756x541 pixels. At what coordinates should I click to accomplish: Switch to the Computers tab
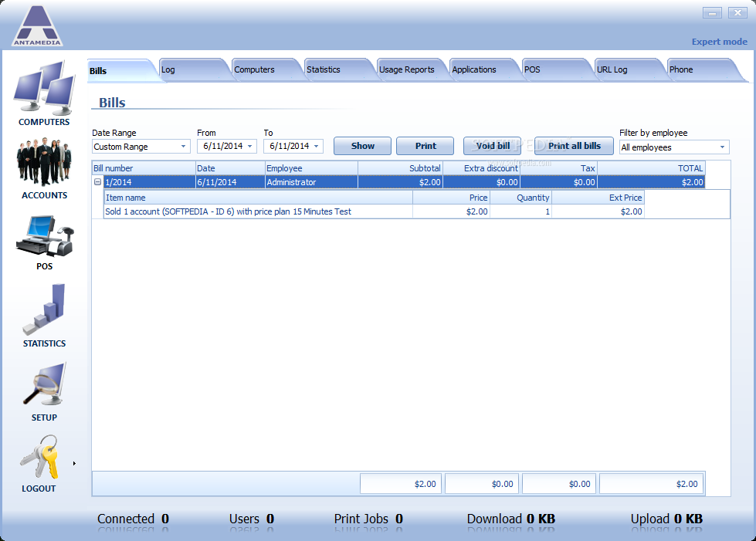click(x=266, y=70)
